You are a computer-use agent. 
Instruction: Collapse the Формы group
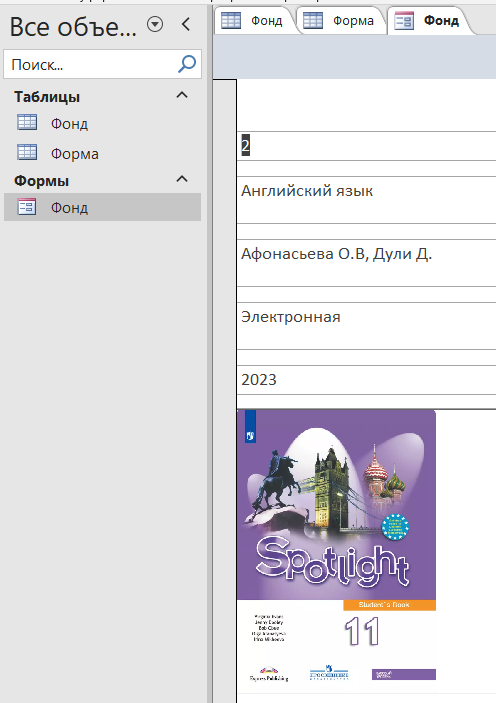point(182,179)
